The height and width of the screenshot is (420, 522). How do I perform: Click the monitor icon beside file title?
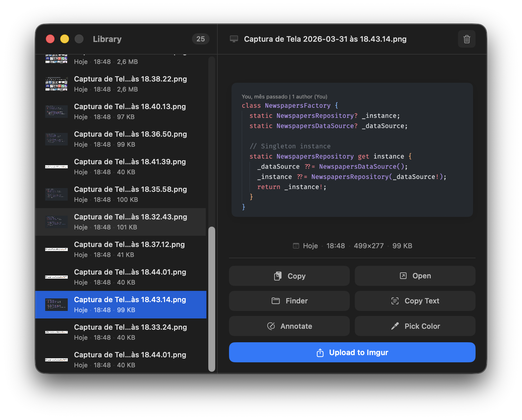(234, 39)
